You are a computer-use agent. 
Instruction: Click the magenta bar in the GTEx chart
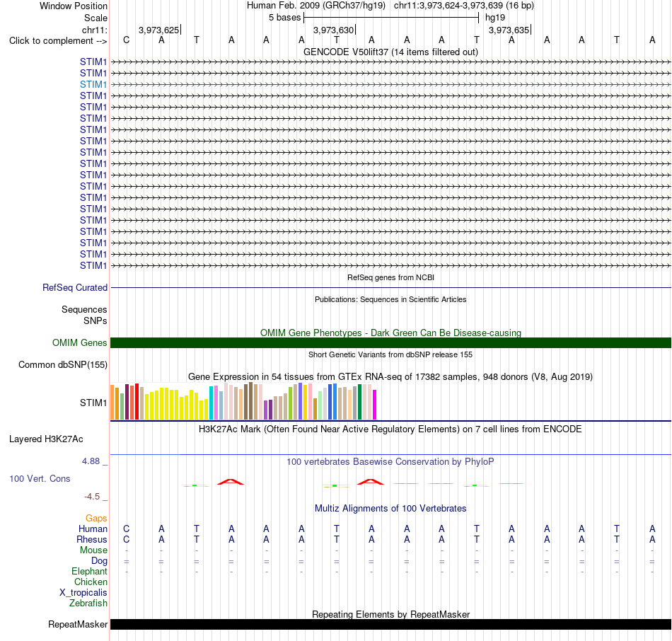374,404
